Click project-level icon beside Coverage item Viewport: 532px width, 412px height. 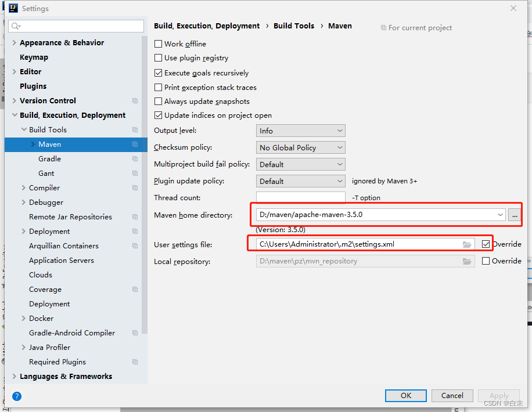(x=135, y=290)
